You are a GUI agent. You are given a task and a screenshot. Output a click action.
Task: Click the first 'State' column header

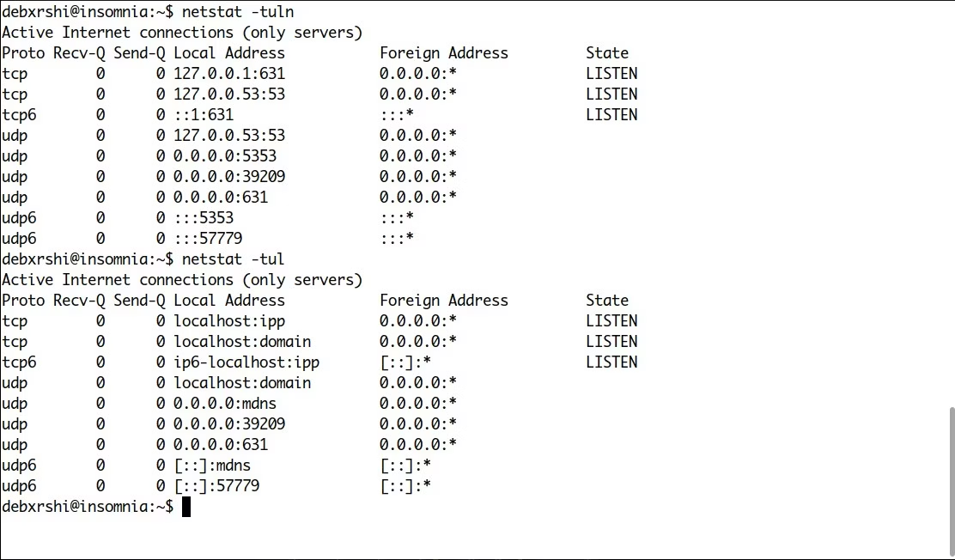[x=607, y=53]
